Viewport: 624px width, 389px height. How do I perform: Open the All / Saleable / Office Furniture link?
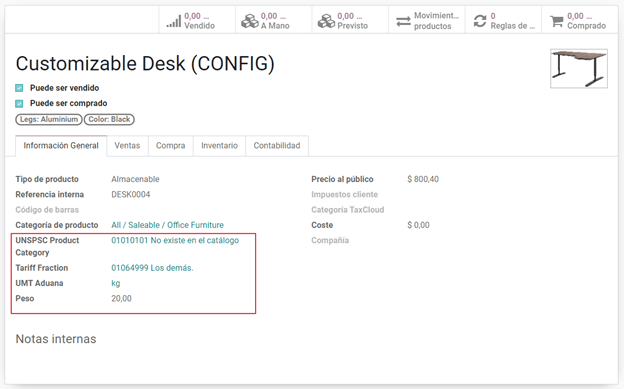pyautogui.click(x=168, y=225)
